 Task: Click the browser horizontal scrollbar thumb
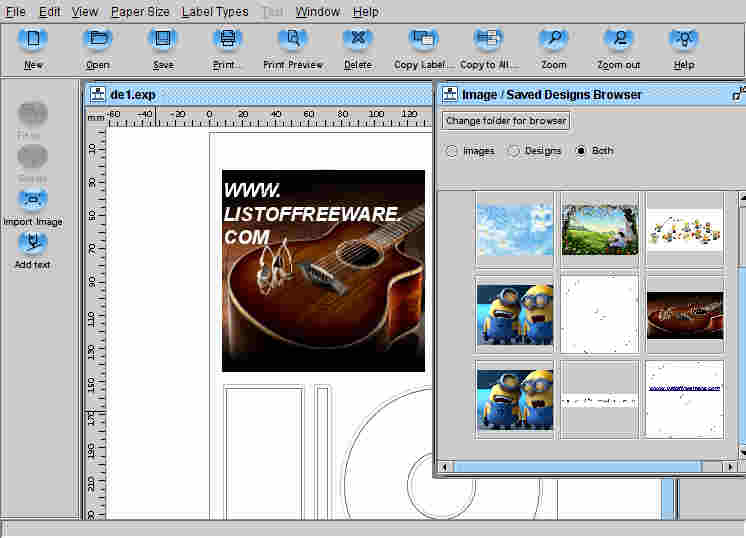[577, 467]
